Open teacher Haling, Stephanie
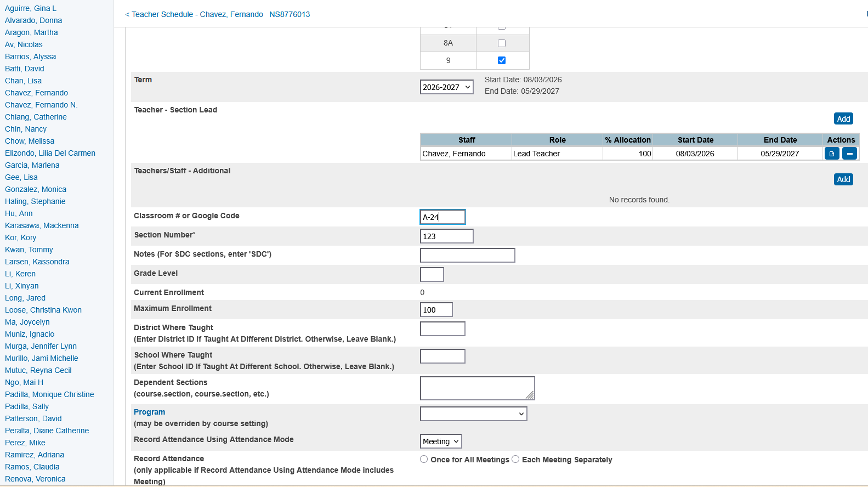 (35, 201)
